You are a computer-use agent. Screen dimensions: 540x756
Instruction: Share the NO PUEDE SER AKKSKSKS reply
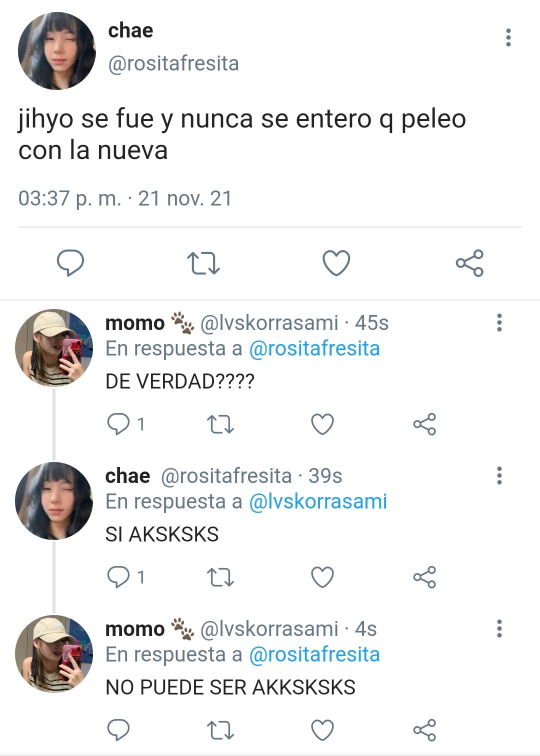[424, 730]
